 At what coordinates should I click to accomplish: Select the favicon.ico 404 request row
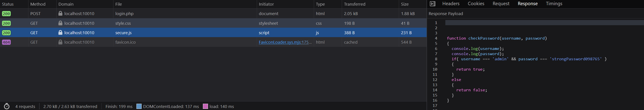[x=213, y=42]
